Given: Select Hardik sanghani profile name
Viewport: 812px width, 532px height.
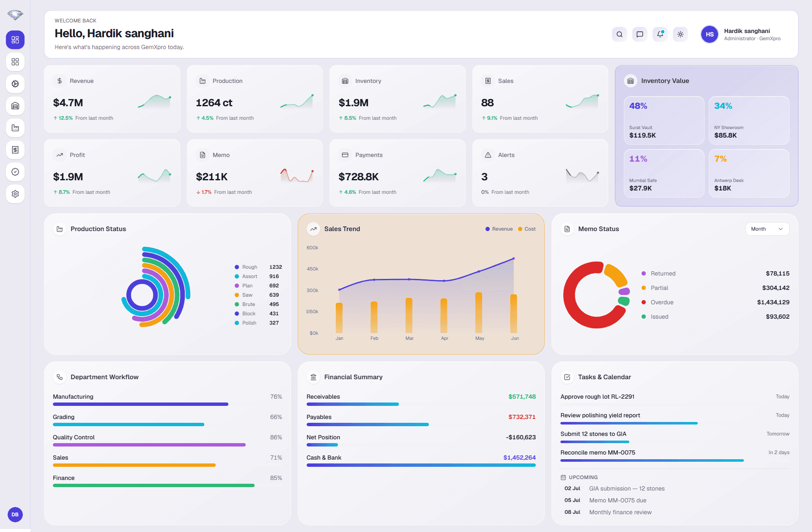Looking at the screenshot, I should [747, 31].
